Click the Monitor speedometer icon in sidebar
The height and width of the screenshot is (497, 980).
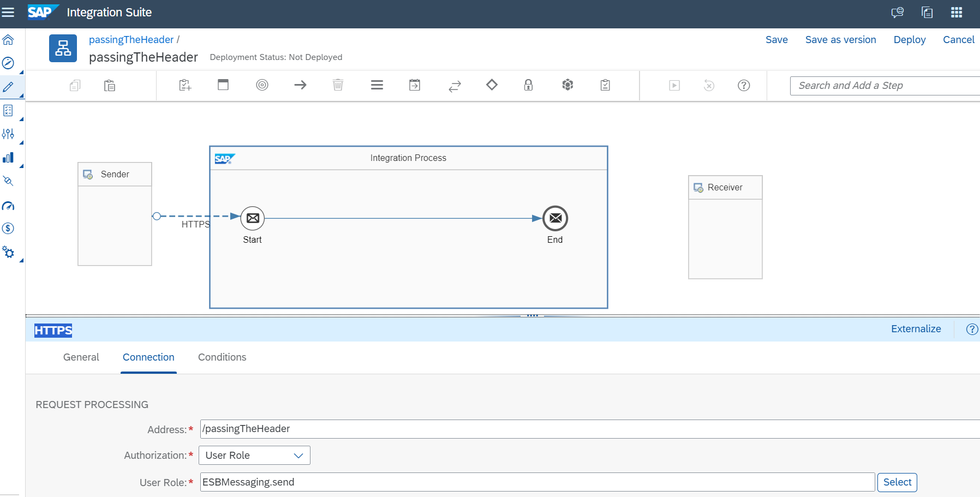[x=9, y=206]
